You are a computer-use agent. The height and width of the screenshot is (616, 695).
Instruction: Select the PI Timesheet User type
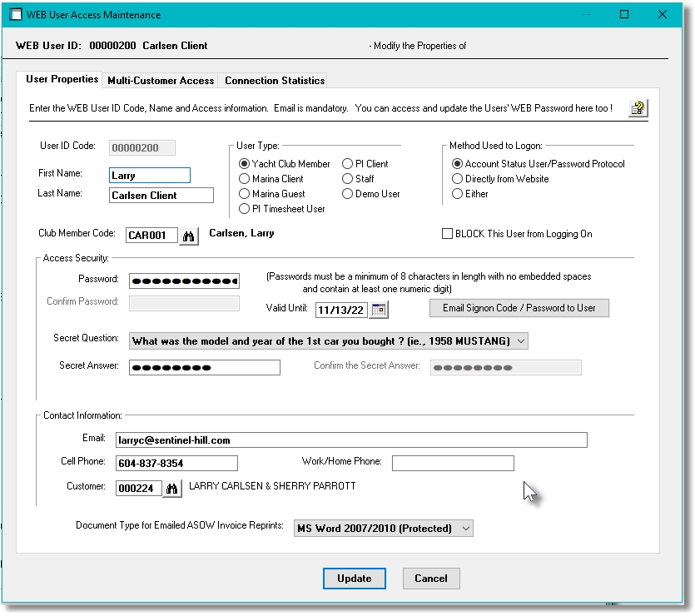pyautogui.click(x=245, y=207)
